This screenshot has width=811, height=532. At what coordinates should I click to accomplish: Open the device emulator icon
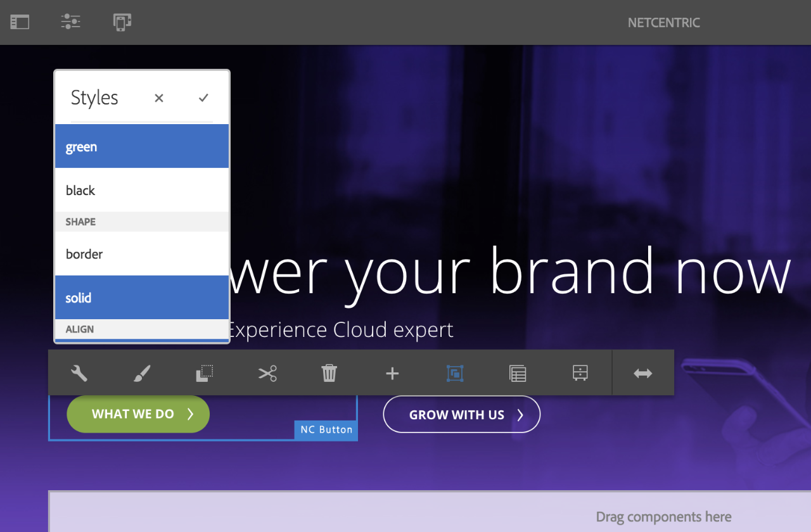coord(122,22)
